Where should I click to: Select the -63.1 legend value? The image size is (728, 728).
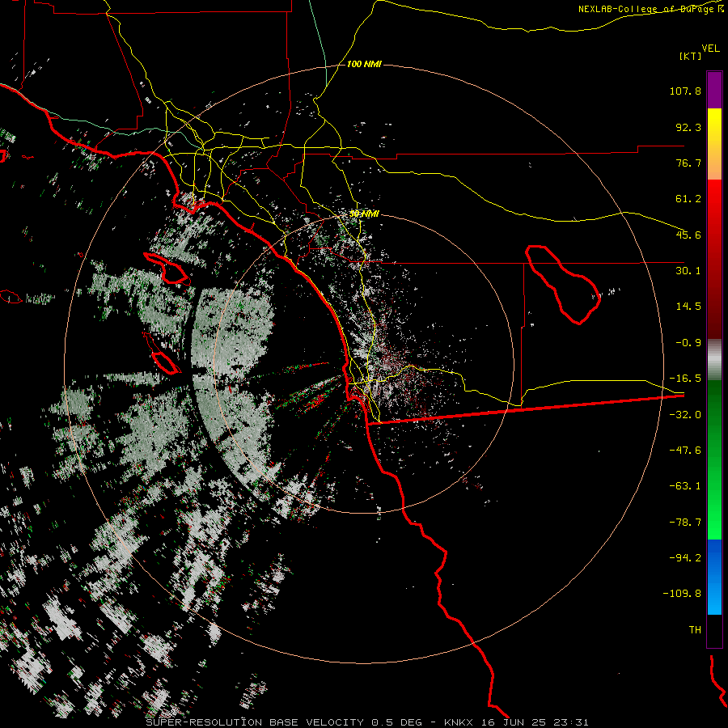[x=685, y=486]
